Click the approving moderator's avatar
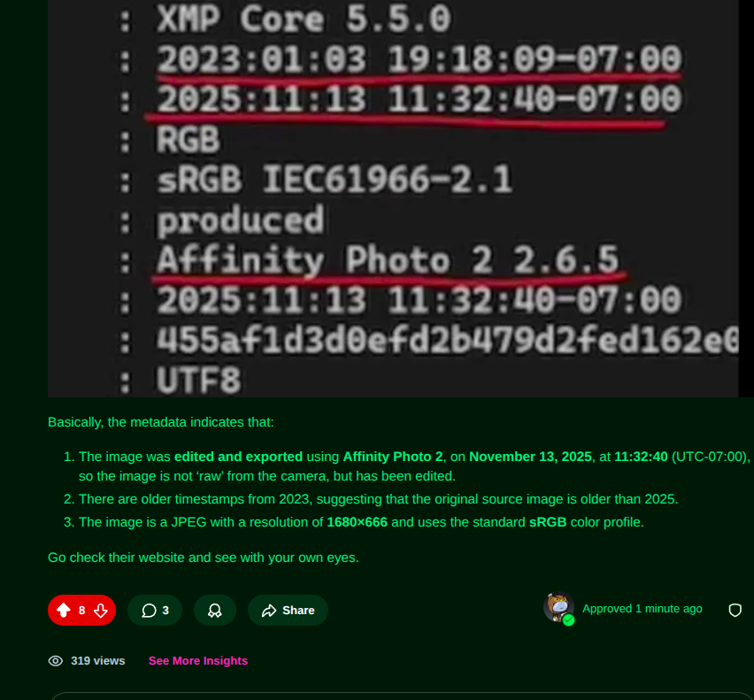This screenshot has height=700, width=754. click(558, 607)
